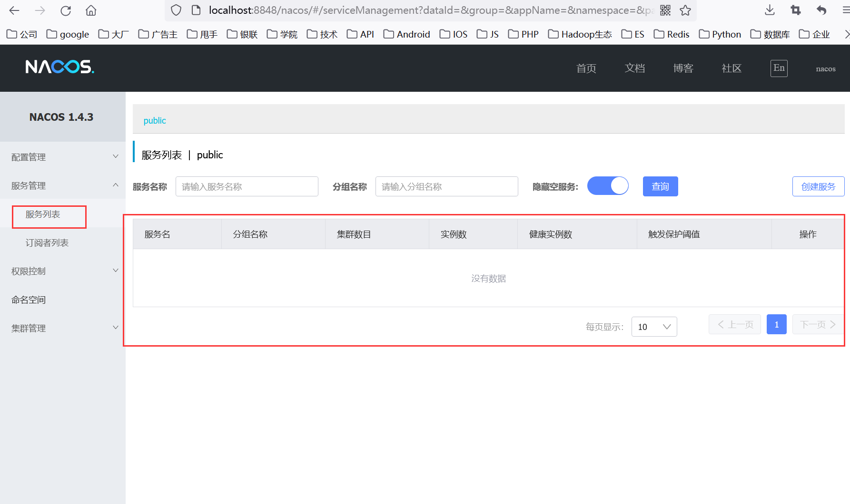850x504 pixels.
Task: Select the public namespace tab
Action: [155, 121]
